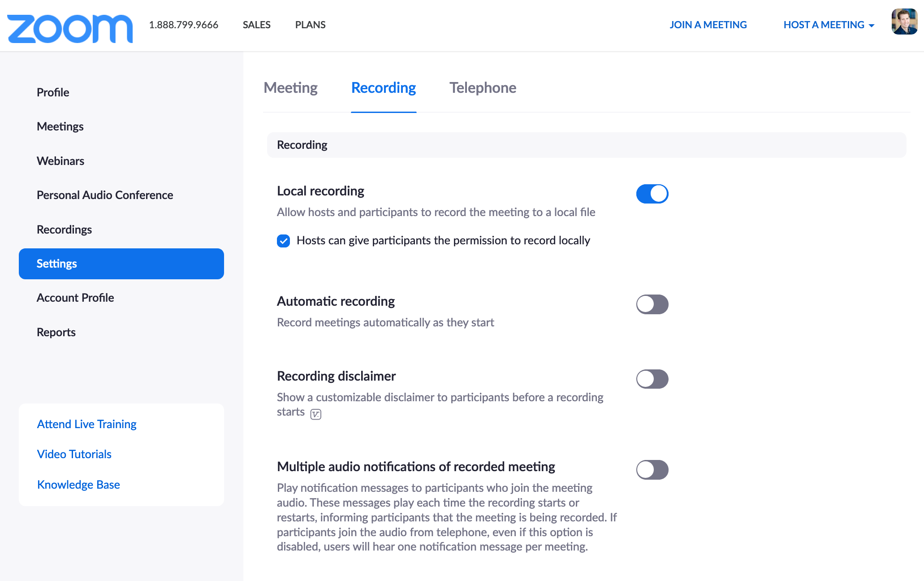This screenshot has height=581, width=924.
Task: Open the Telephone tab
Action: pyautogui.click(x=483, y=88)
